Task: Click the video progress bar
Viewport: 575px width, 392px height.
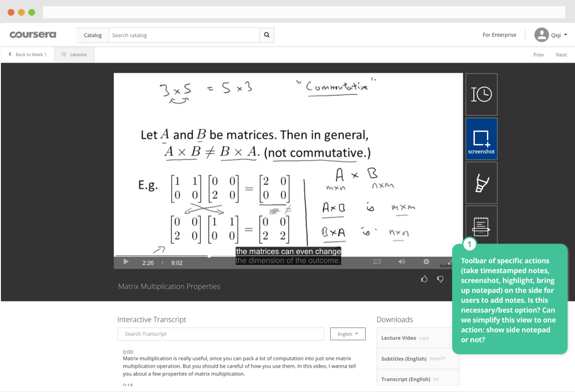Action: click(x=288, y=256)
